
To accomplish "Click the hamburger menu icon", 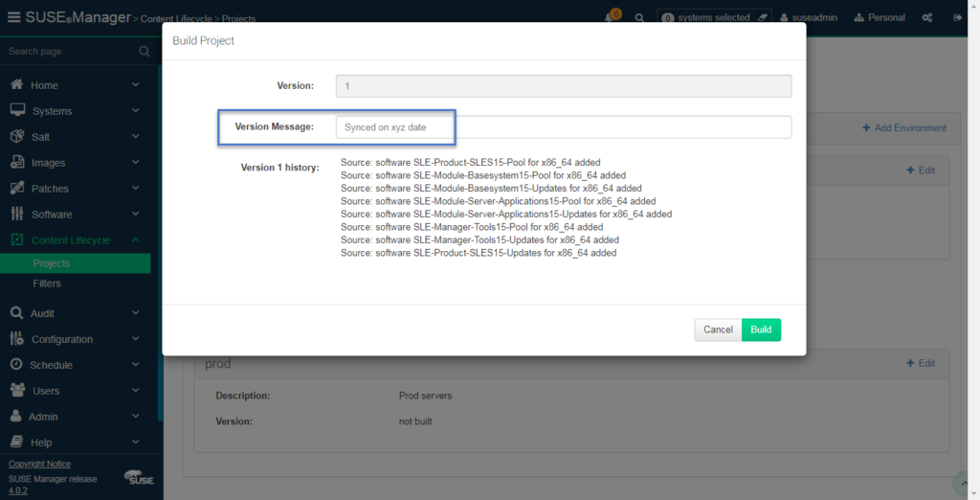I will coord(13,17).
